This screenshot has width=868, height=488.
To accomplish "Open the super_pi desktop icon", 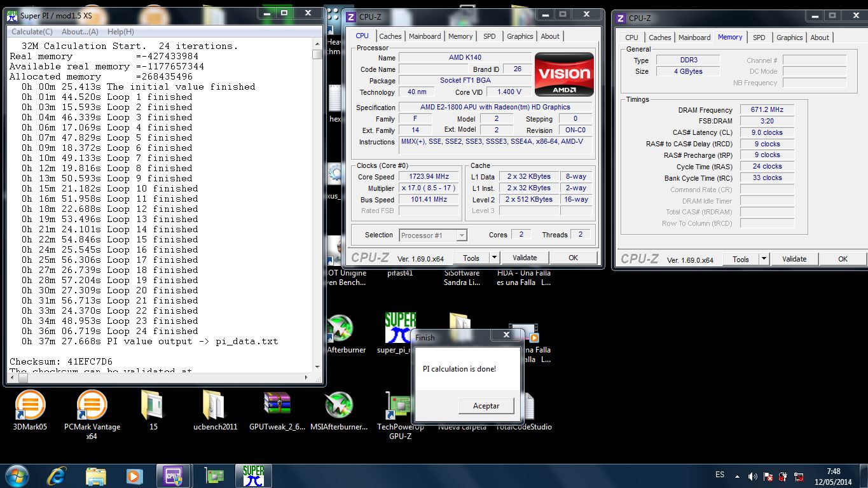I will pyautogui.click(x=400, y=328).
